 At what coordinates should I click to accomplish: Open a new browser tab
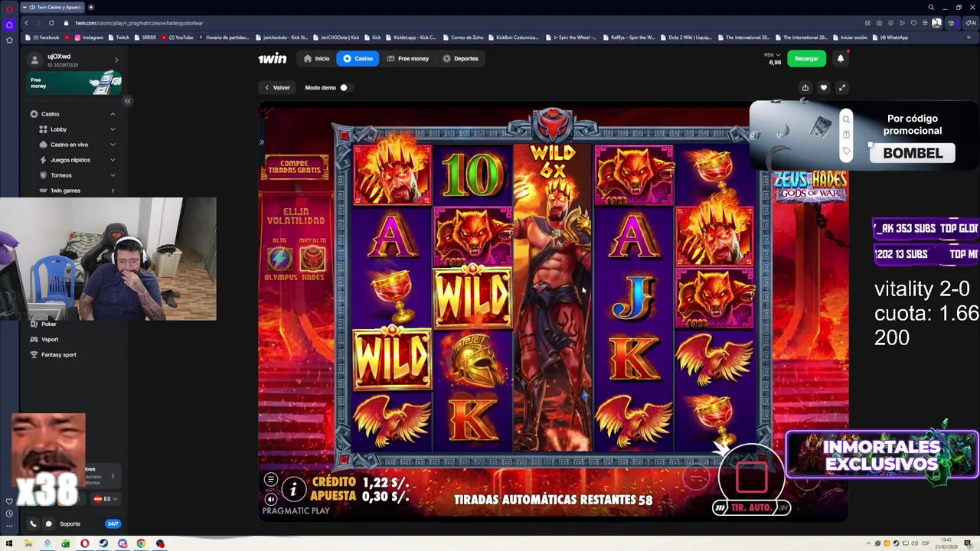click(x=92, y=7)
